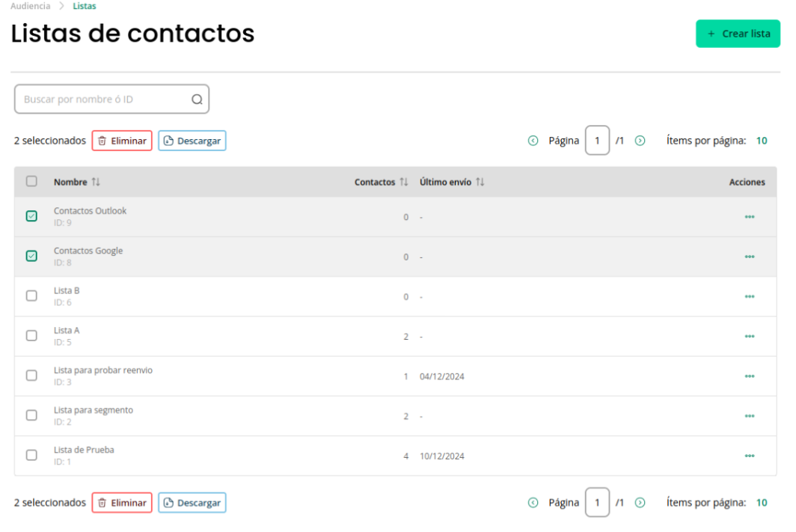796x532 pixels.
Task: Click the Crear lista button
Action: tap(738, 34)
